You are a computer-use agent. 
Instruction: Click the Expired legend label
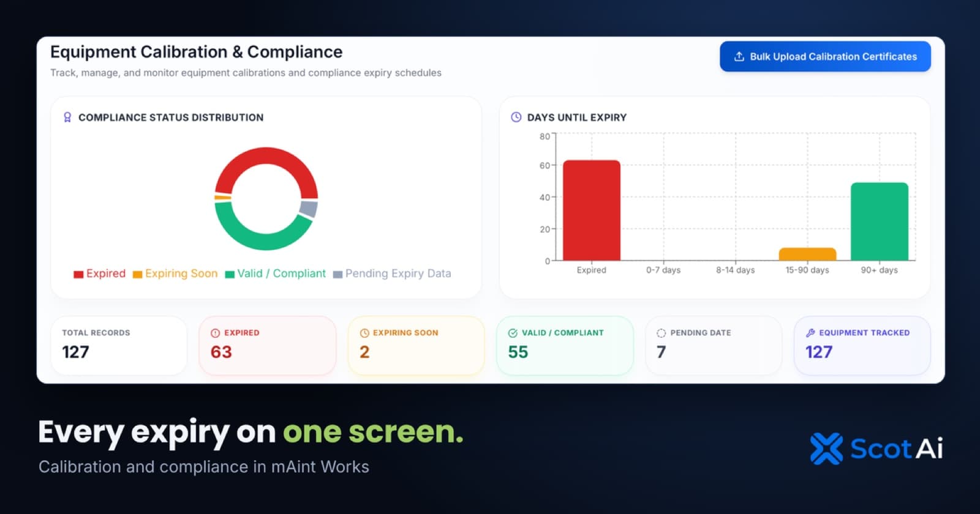[106, 274]
